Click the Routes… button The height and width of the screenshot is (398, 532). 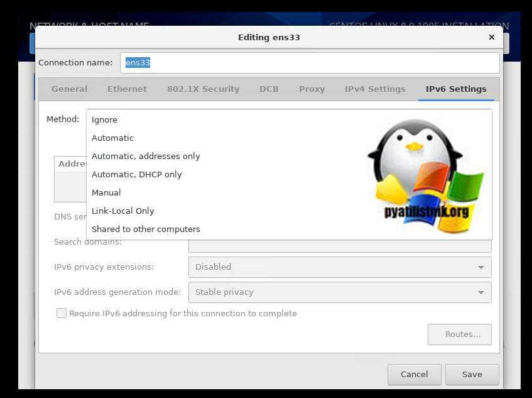click(460, 334)
